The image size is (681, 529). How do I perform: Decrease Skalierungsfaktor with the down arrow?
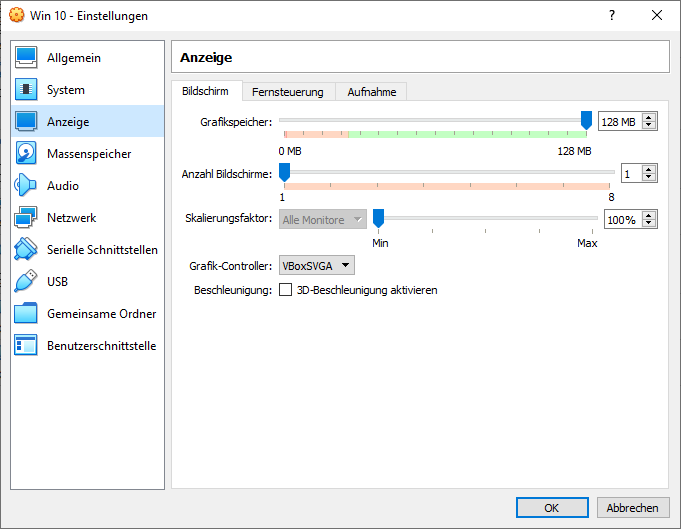pyautogui.click(x=649, y=223)
